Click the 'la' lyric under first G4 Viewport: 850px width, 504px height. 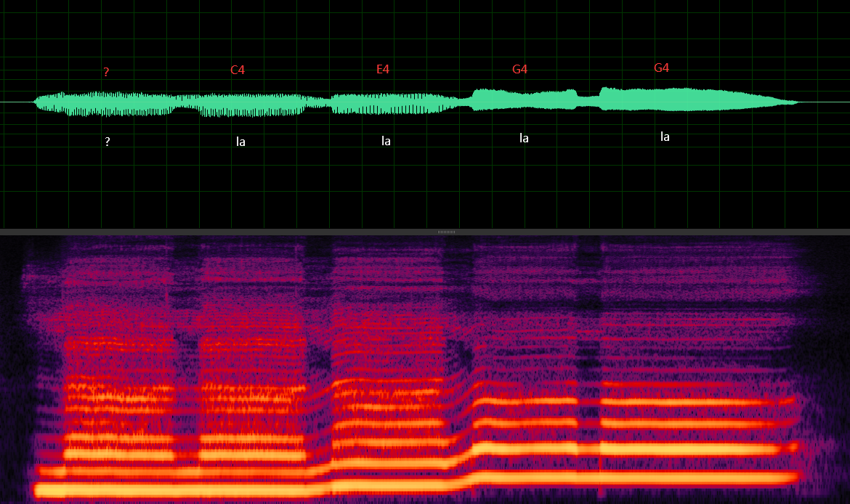point(524,138)
